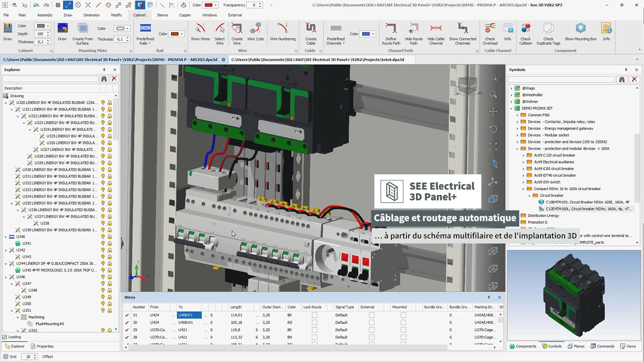Viewport: 644px width, 362px height.
Task: Switch to Components panel tab
Action: click(523, 346)
